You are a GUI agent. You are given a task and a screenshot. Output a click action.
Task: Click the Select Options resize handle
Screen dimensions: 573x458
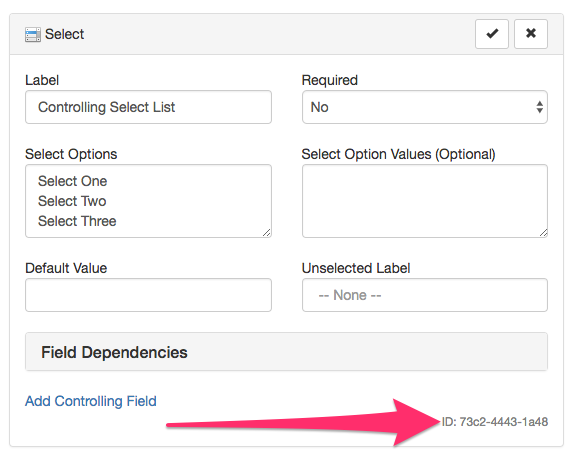click(x=267, y=233)
